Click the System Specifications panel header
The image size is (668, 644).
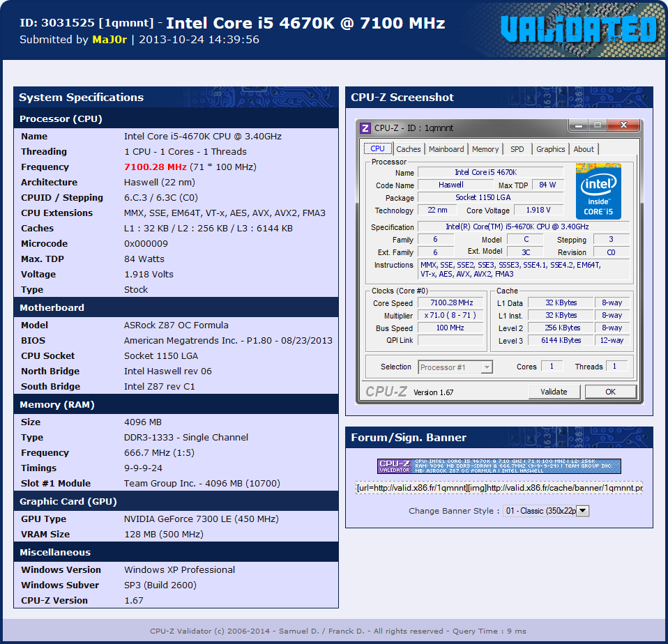pos(176,97)
